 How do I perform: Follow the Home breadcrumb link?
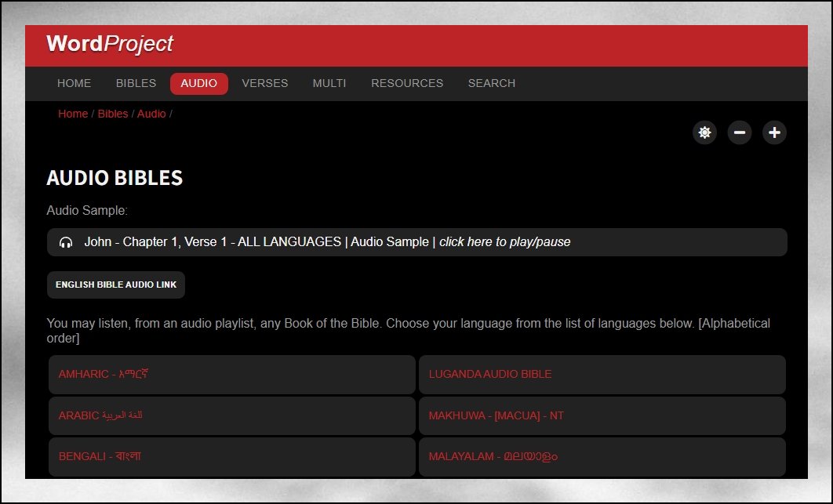click(73, 114)
